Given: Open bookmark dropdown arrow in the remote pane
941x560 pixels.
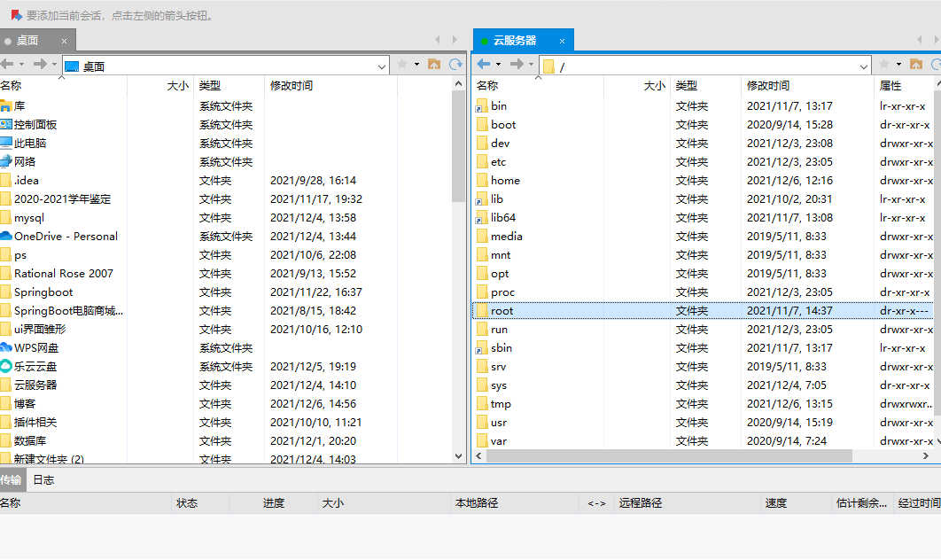Looking at the screenshot, I should point(898,64).
